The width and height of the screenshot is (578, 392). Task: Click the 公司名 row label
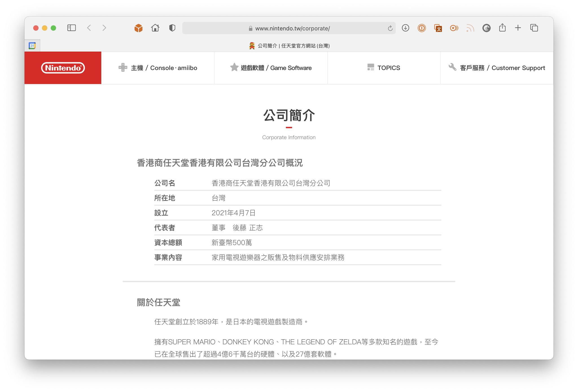(x=165, y=183)
